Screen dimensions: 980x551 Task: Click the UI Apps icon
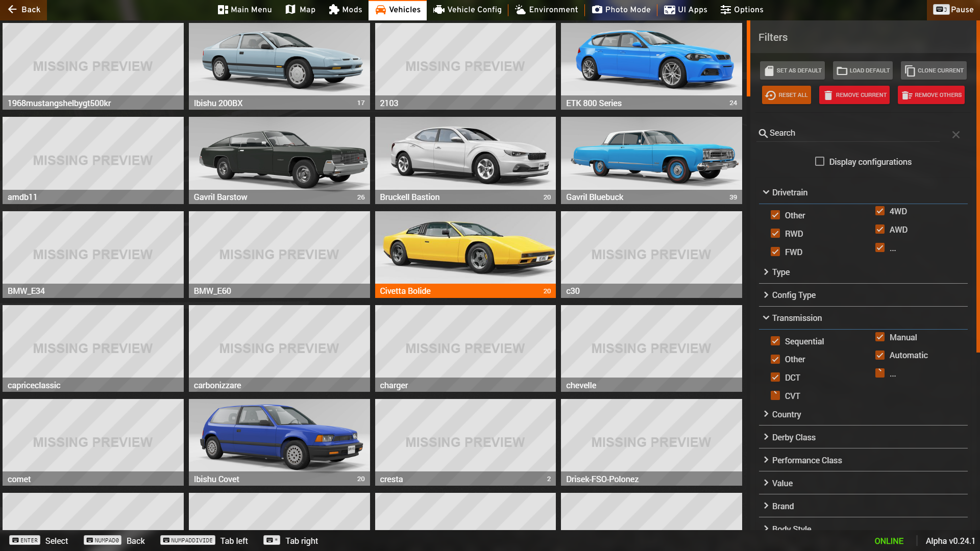tap(669, 10)
